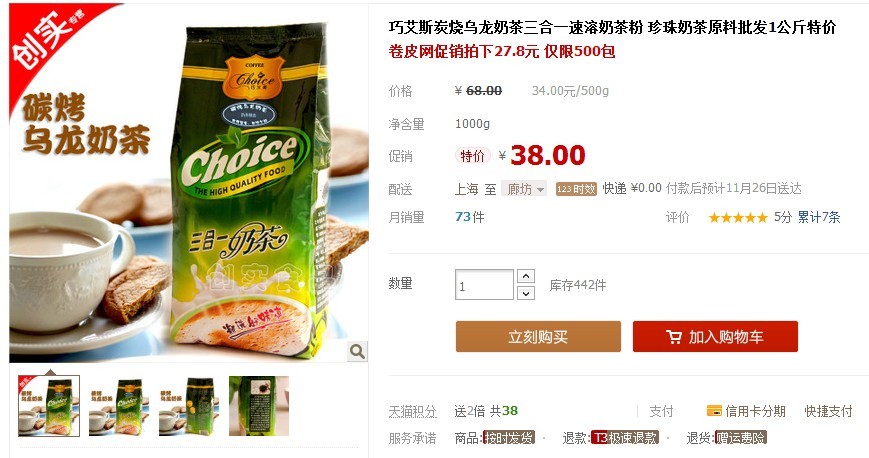Click the five-star rating icons
The height and width of the screenshot is (458, 869).
738,217
